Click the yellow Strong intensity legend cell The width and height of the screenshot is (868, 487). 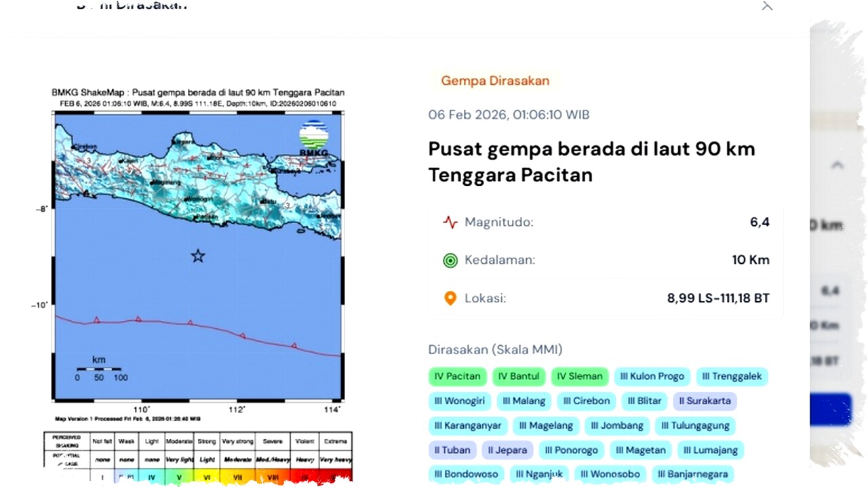click(x=206, y=478)
